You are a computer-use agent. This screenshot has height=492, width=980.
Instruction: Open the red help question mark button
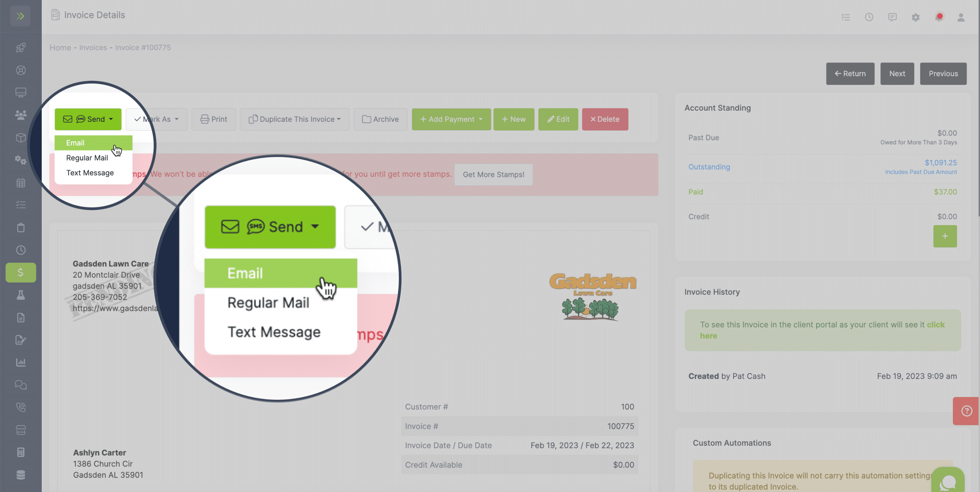(966, 411)
